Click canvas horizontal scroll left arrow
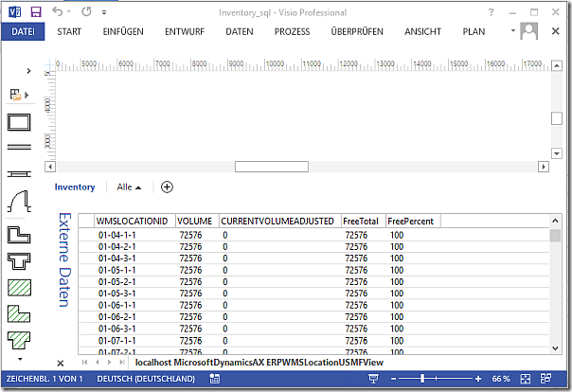Image resolution: width=572 pixels, height=392 pixels. [x=50, y=167]
